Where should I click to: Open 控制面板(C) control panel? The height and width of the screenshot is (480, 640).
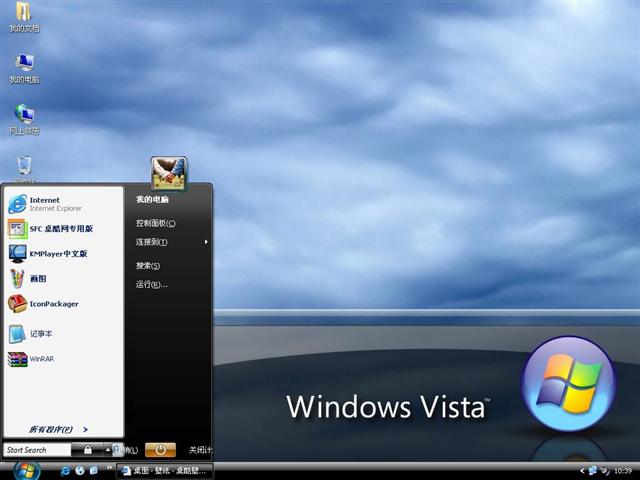pos(156,223)
